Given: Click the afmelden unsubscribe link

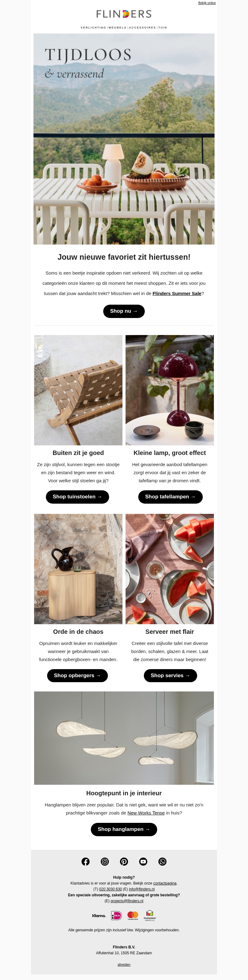Looking at the screenshot, I should tap(124, 965).
